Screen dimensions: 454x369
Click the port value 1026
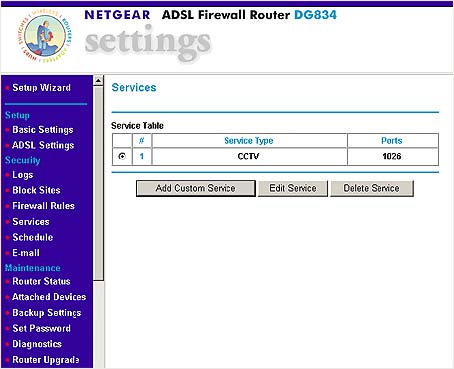tap(392, 156)
